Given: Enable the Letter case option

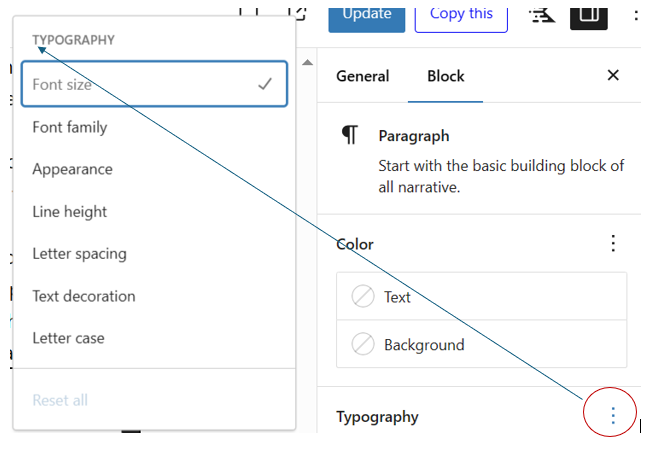Looking at the screenshot, I should [x=154, y=338].
